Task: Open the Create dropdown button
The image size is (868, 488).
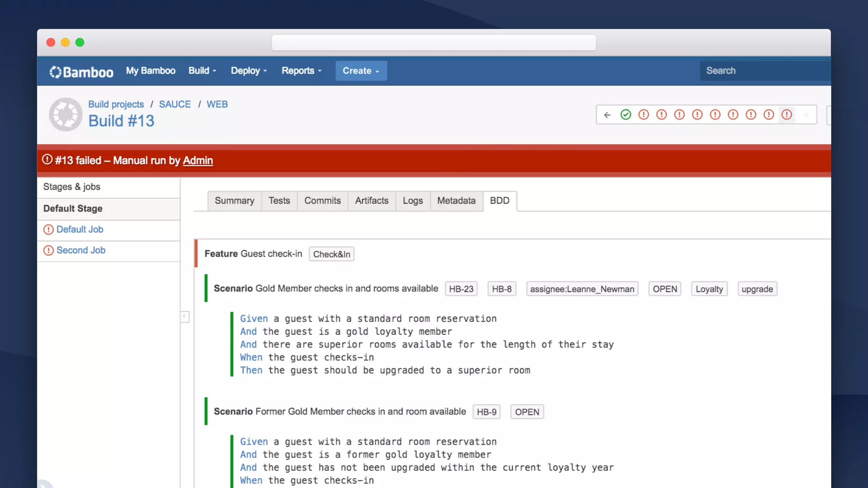Action: [361, 71]
